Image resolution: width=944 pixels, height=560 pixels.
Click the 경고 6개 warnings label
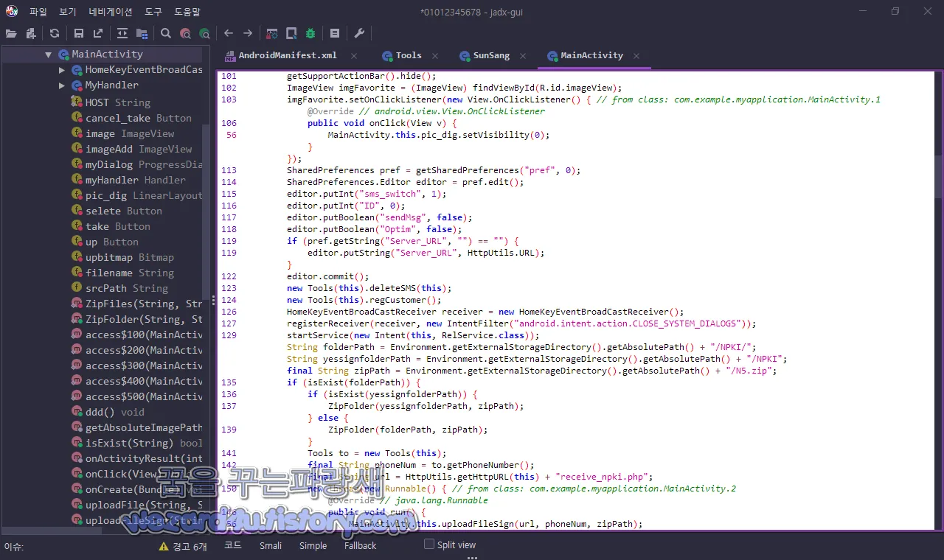tap(190, 547)
